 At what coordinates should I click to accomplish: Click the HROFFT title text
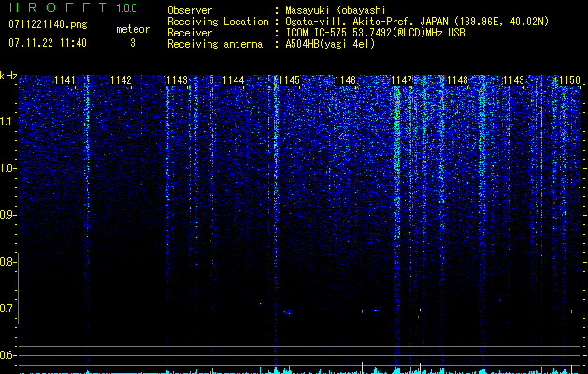click(x=58, y=7)
